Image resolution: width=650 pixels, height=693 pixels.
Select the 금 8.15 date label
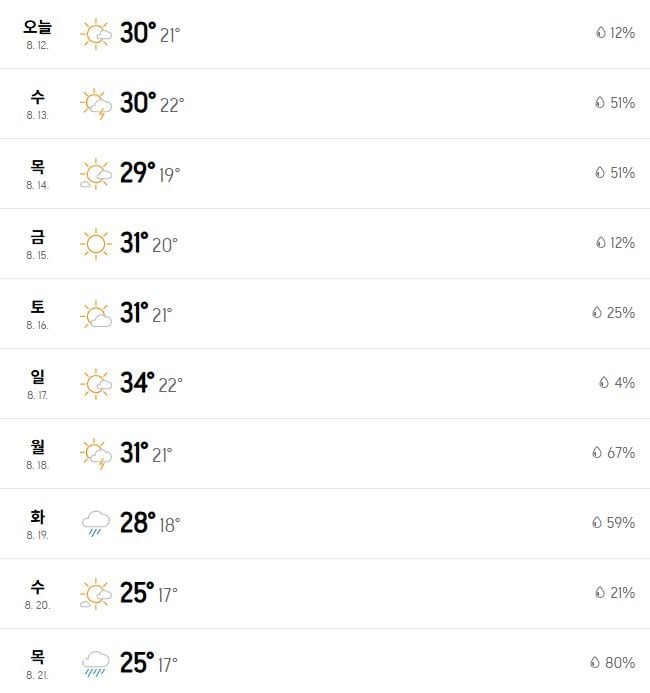[37, 244]
